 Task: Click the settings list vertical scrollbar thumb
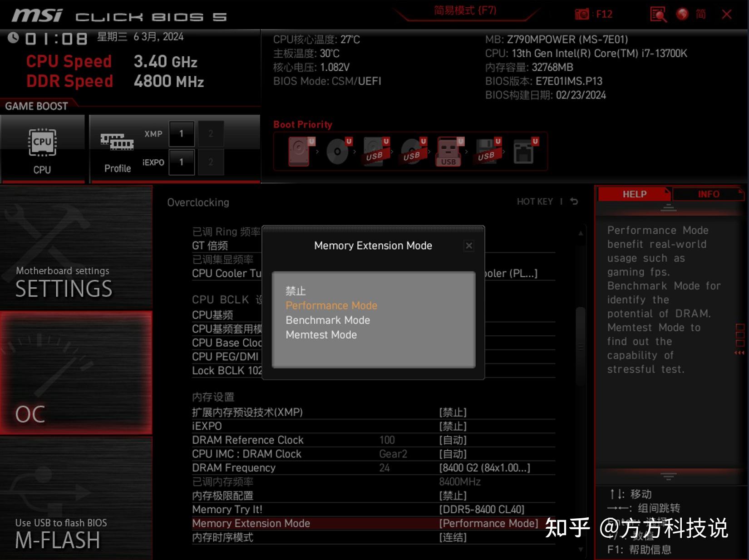580,346
